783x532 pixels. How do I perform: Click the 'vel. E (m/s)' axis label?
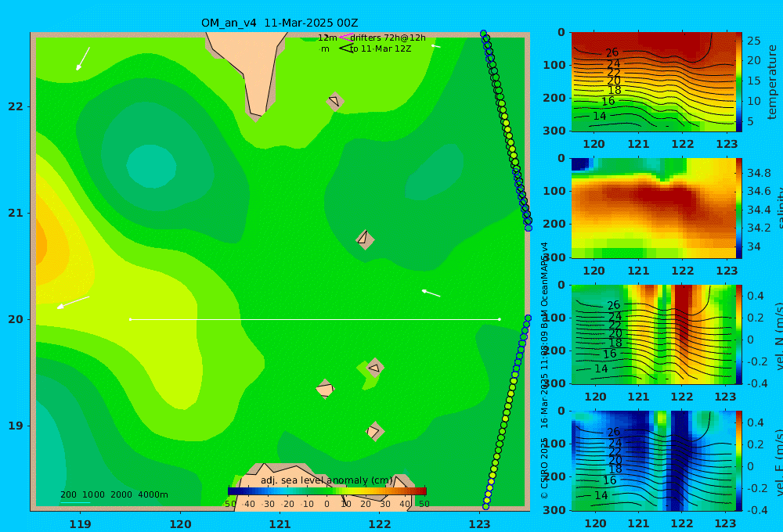click(779, 462)
